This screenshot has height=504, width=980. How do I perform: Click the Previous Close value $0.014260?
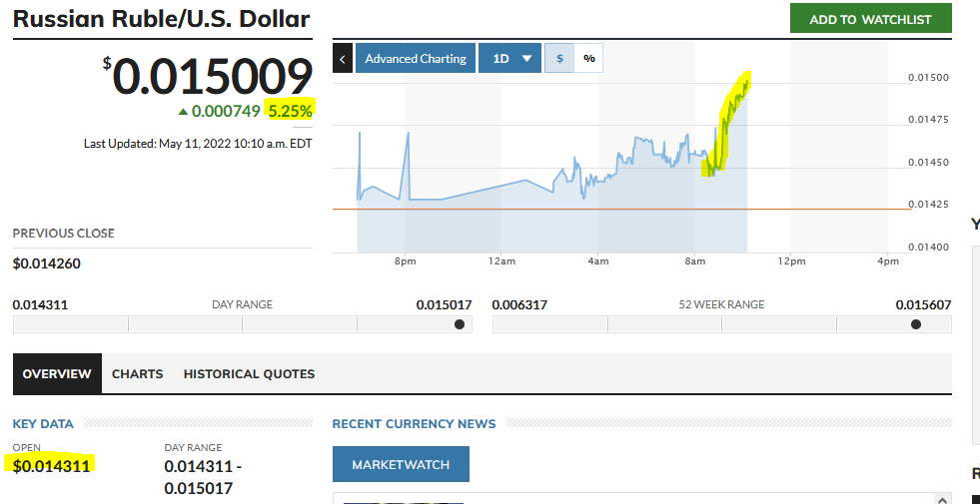point(47,263)
